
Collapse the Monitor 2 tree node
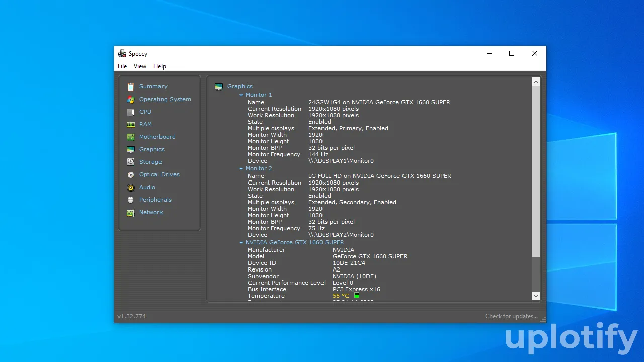(241, 168)
